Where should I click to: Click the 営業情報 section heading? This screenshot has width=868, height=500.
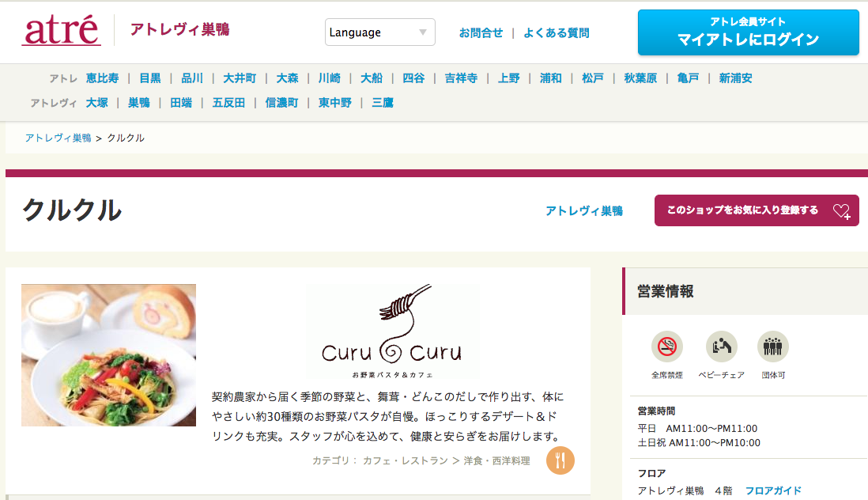pyautogui.click(x=666, y=291)
